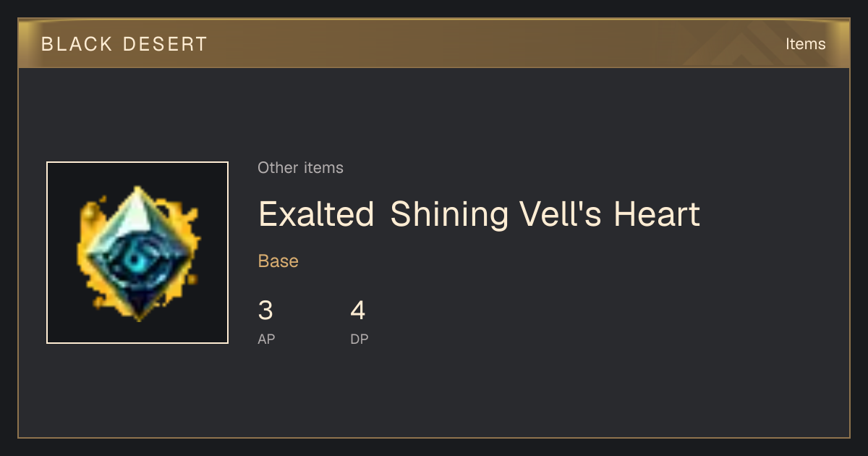Screen dimensions: 868x456
Task: Click the white crystal top of item icon
Action: tap(137, 214)
